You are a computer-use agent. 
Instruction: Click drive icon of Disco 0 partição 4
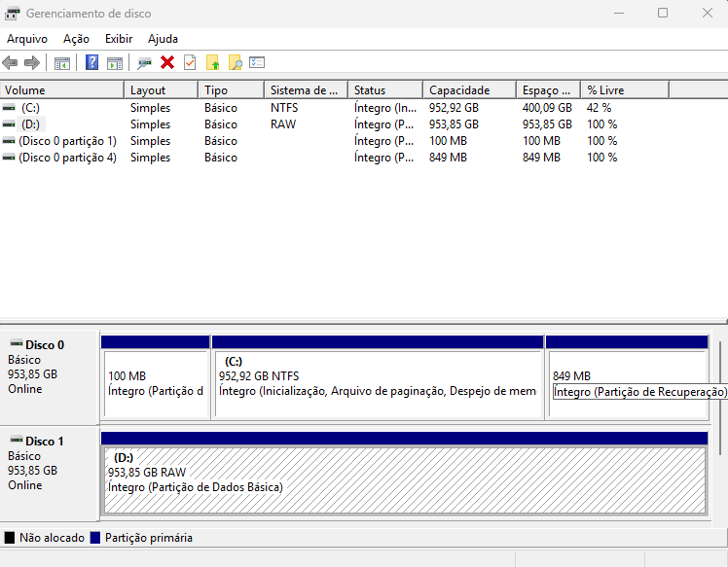9,158
